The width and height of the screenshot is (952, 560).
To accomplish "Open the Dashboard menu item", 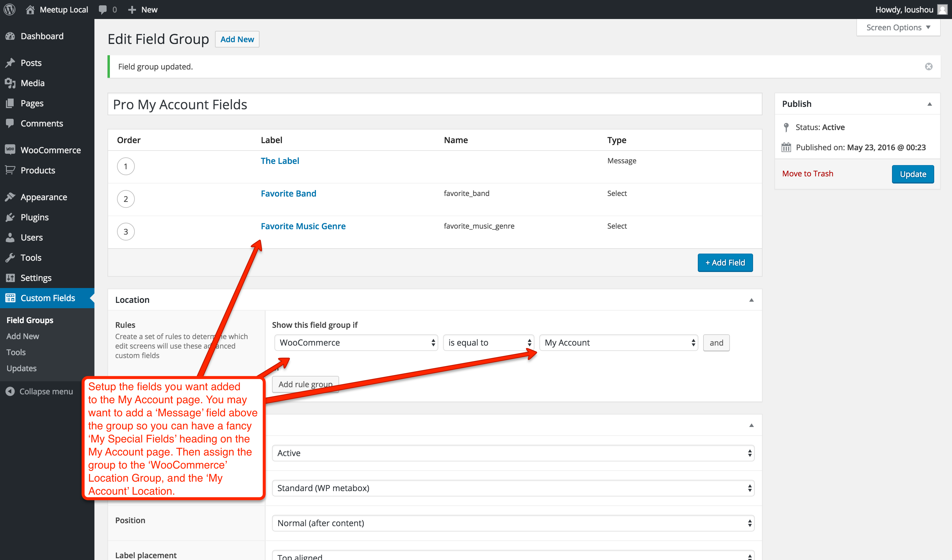I will click(47, 36).
